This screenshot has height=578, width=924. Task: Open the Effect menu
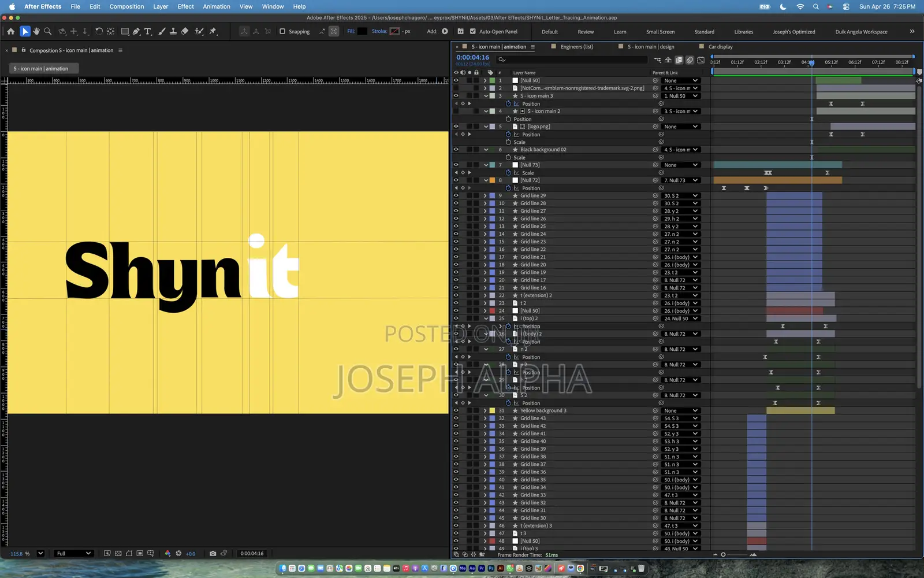tap(185, 6)
